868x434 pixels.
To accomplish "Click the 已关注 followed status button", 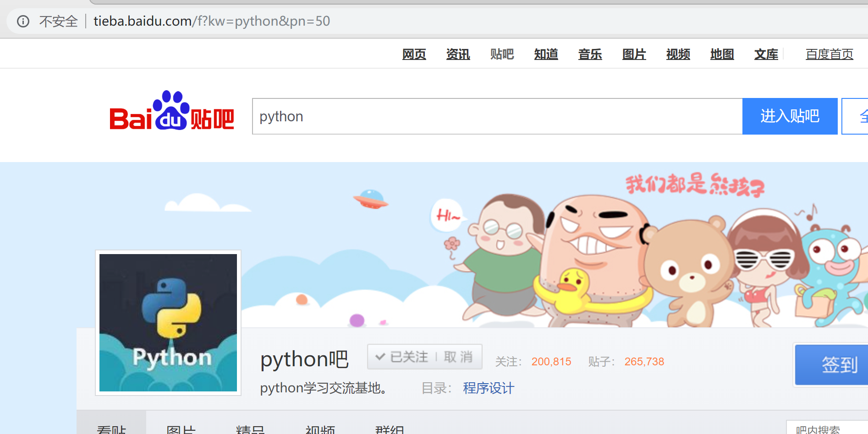I will pos(401,357).
